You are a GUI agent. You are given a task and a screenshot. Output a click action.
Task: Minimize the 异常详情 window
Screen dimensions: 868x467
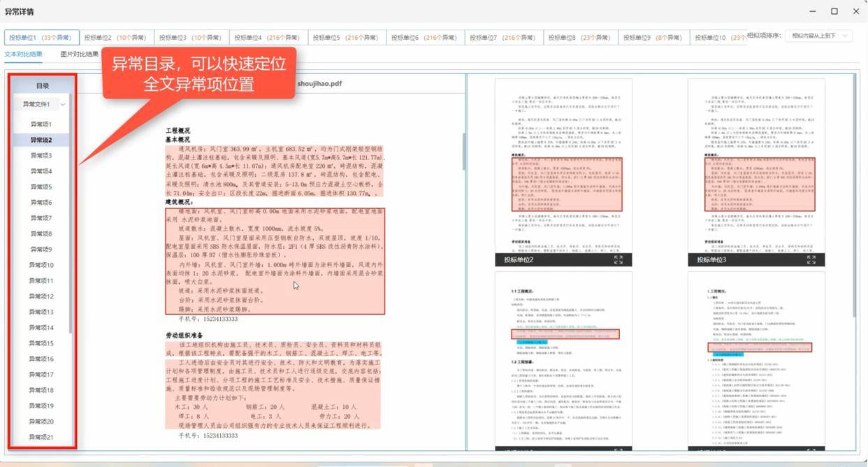813,11
